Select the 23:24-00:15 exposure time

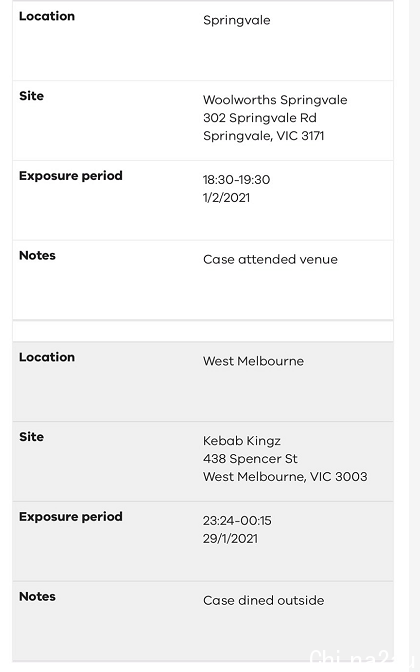[x=237, y=521]
